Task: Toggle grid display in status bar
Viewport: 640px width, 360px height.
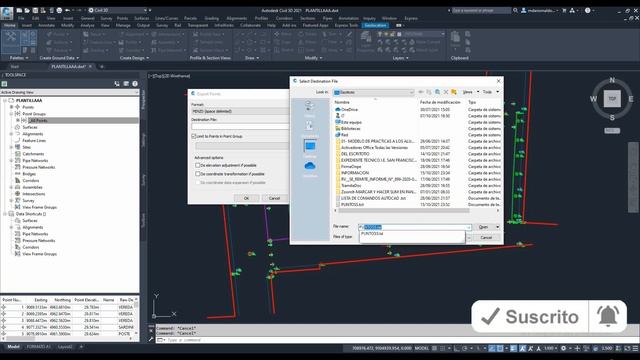Action: tap(435, 348)
